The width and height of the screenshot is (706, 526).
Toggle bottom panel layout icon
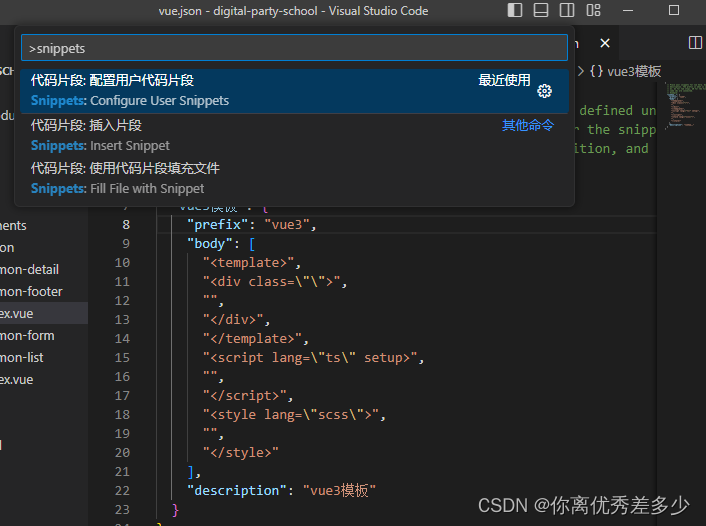(x=541, y=10)
